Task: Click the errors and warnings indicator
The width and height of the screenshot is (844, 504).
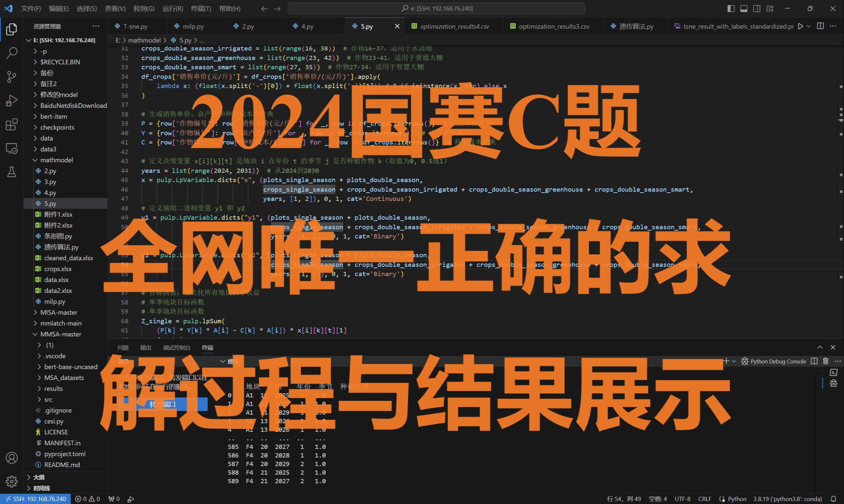Action: pos(87,499)
